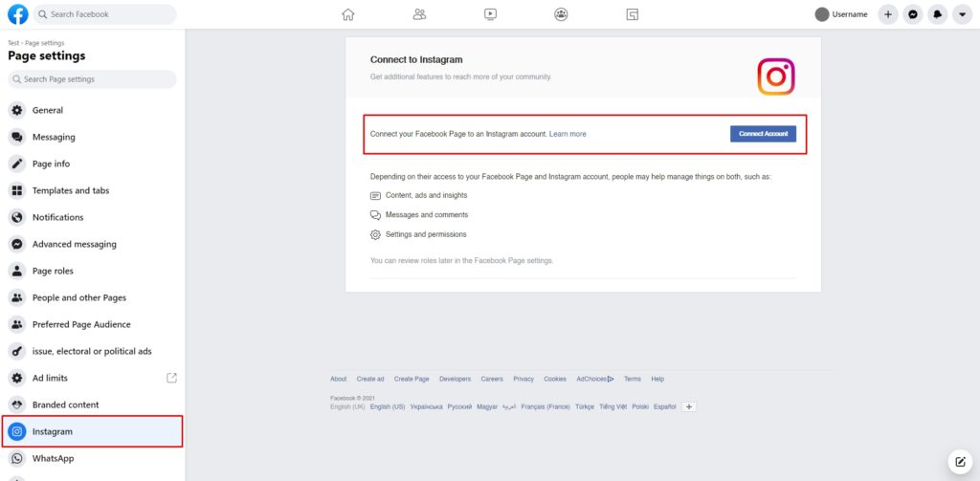Open the Watch video icon
This screenshot has height=481, width=980.
point(490,14)
